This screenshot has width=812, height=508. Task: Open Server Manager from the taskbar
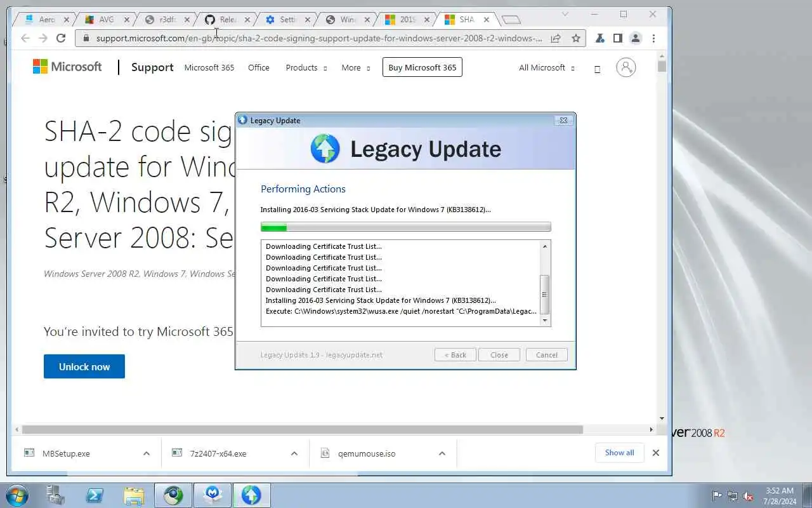pos(56,495)
